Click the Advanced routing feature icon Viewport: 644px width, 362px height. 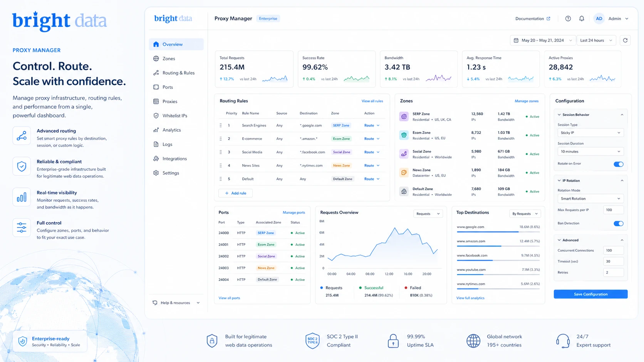(22, 136)
